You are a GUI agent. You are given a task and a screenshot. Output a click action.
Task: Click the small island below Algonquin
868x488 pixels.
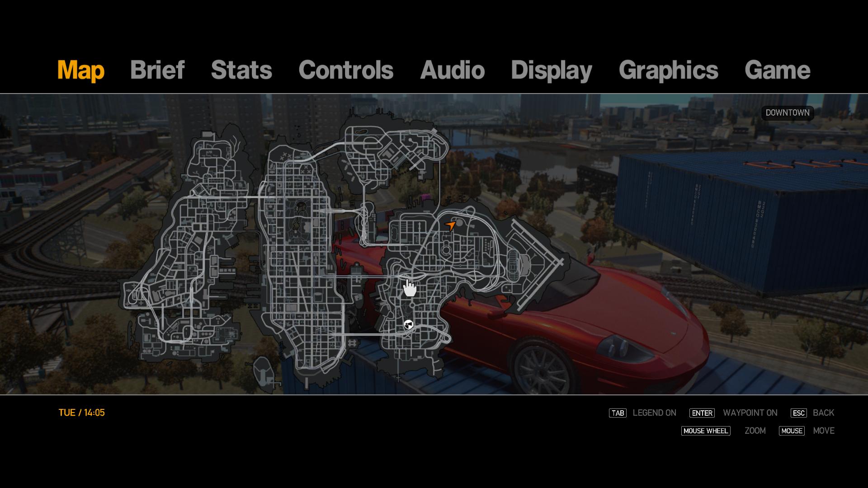pos(264,374)
